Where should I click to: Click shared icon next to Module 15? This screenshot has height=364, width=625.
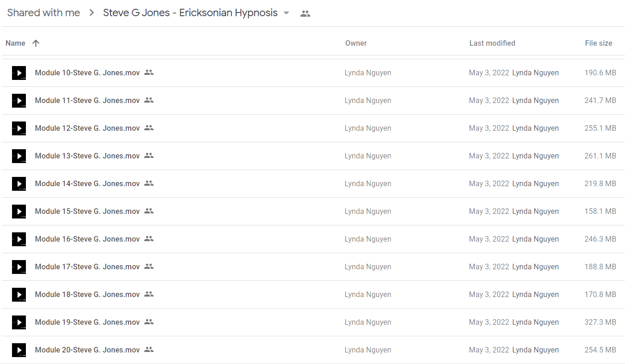click(x=149, y=211)
